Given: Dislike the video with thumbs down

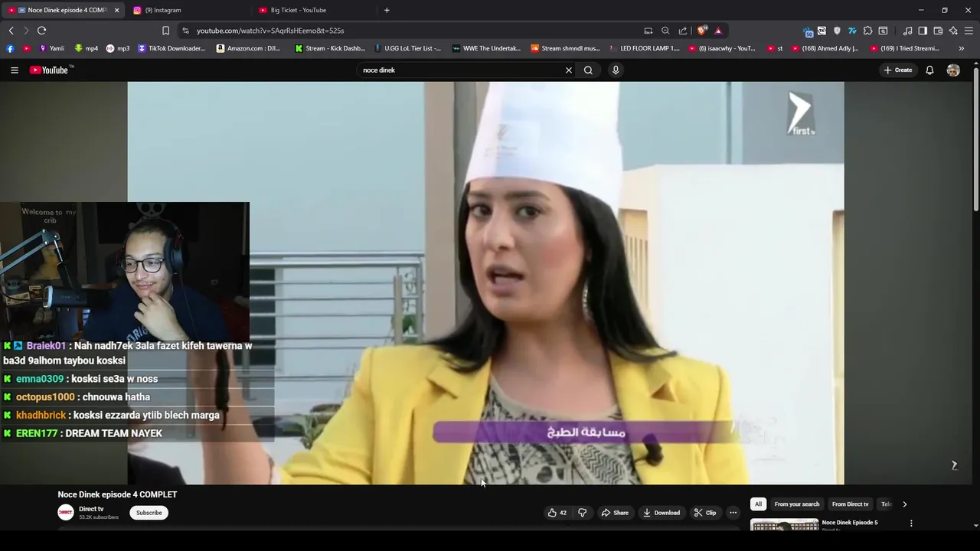Looking at the screenshot, I should pyautogui.click(x=582, y=513).
